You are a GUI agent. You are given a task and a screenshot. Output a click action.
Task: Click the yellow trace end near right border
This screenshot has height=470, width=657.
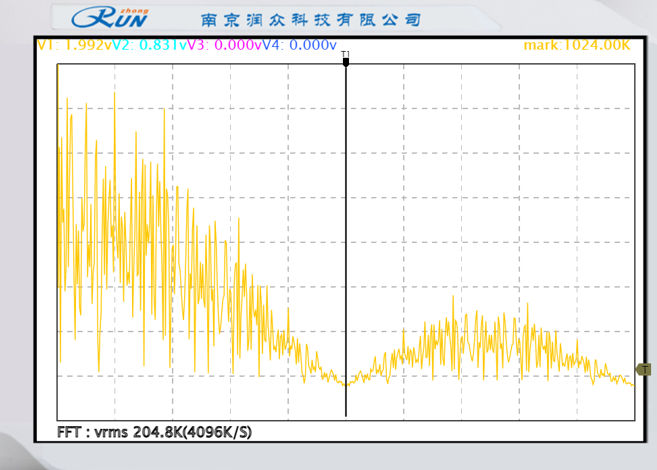[x=631, y=383]
